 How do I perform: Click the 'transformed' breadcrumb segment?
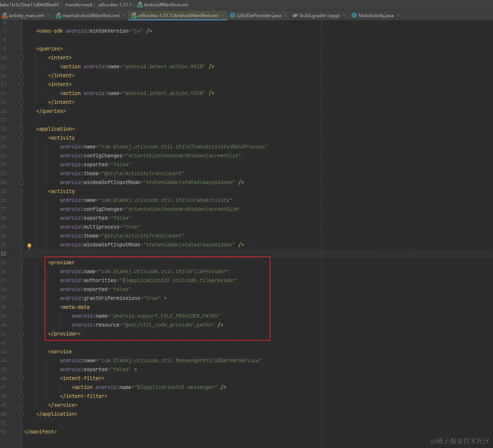click(x=78, y=5)
